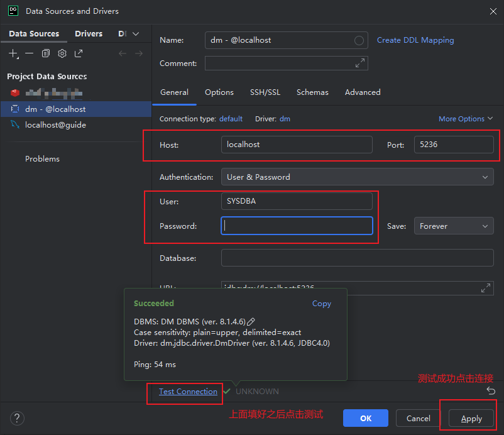Open the Options tab
This screenshot has height=435, width=504.
(x=219, y=92)
